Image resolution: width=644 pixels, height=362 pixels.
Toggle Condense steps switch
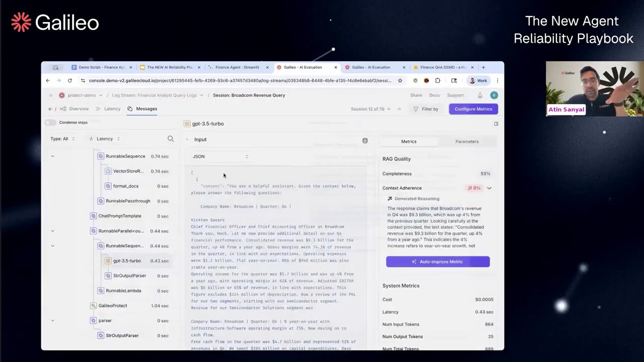click(50, 123)
